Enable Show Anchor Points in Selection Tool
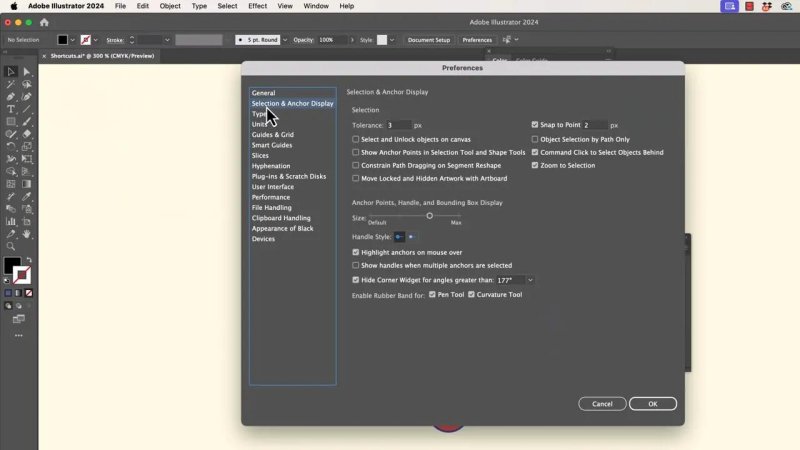The height and width of the screenshot is (450, 800). pos(356,153)
